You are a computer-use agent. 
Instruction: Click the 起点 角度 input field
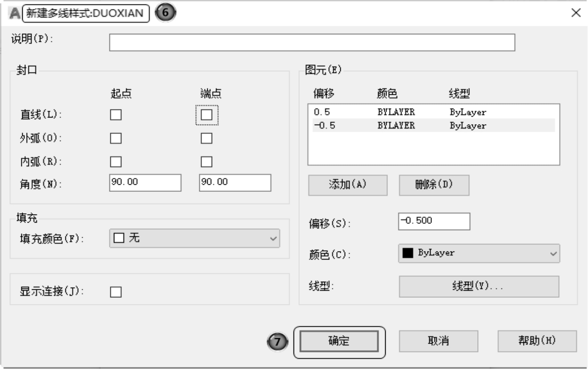point(145,182)
